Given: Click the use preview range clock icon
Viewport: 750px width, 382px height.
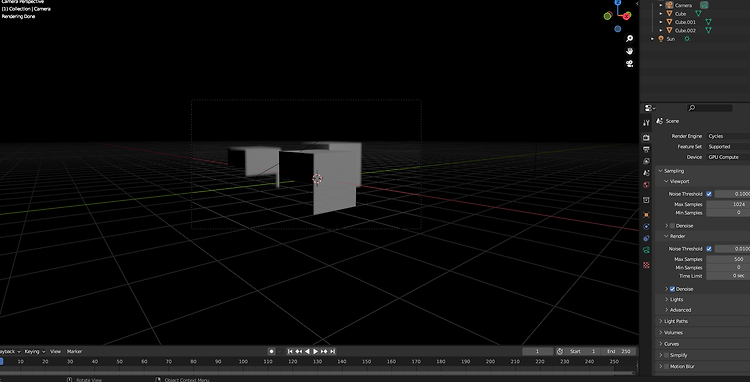Looking at the screenshot, I should (x=560, y=351).
